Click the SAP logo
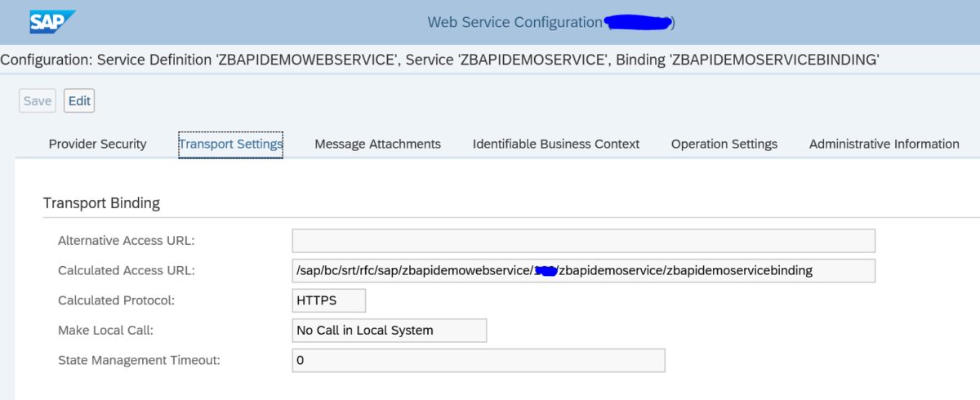Screen dimensions: 980x400 [x=52, y=22]
